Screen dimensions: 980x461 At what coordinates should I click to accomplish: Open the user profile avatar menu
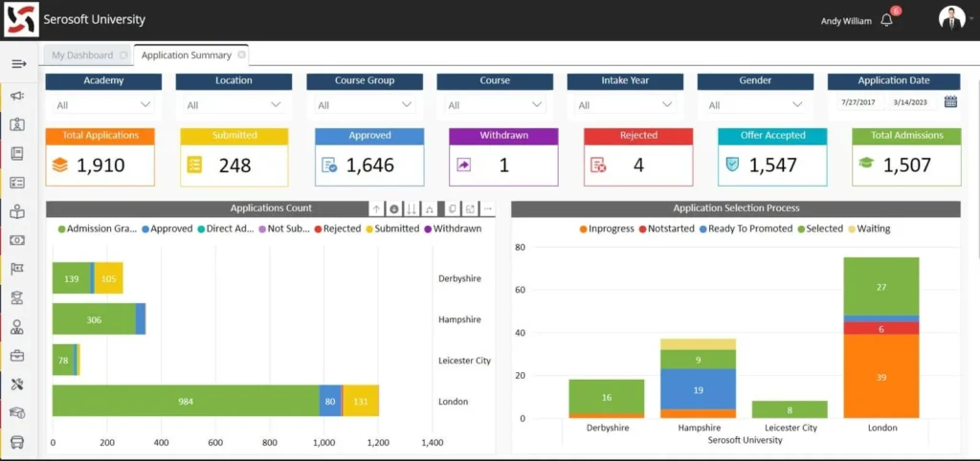pos(950,19)
